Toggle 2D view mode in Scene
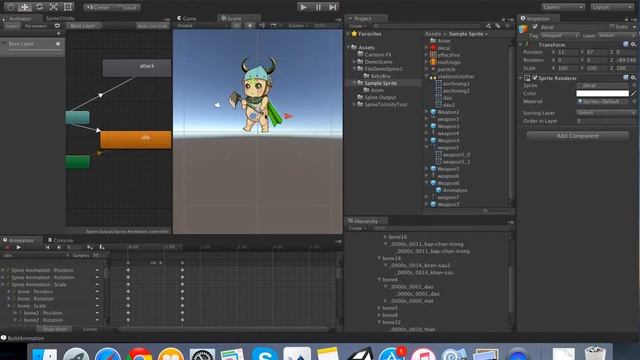Screen dimensions: 640x360 [x=236, y=25]
